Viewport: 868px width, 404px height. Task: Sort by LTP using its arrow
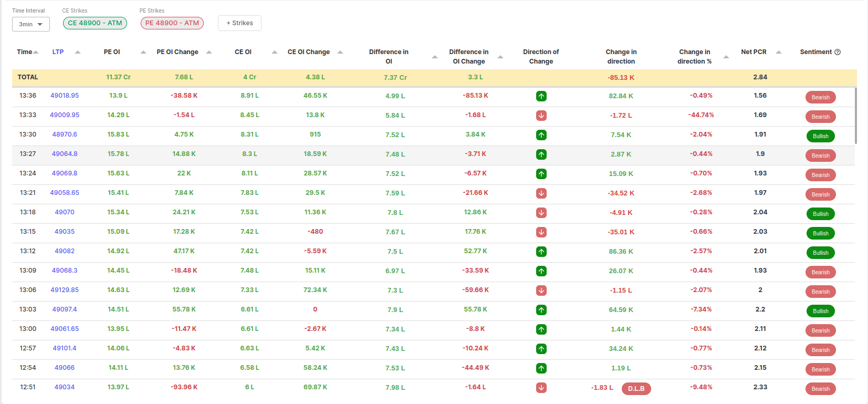(78, 52)
